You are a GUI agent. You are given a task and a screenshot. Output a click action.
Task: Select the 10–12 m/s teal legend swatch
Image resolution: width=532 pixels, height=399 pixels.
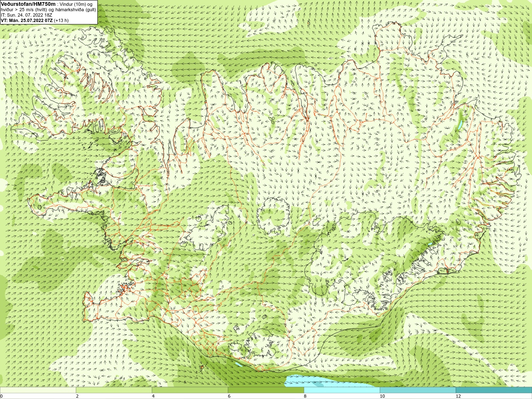point(418,390)
